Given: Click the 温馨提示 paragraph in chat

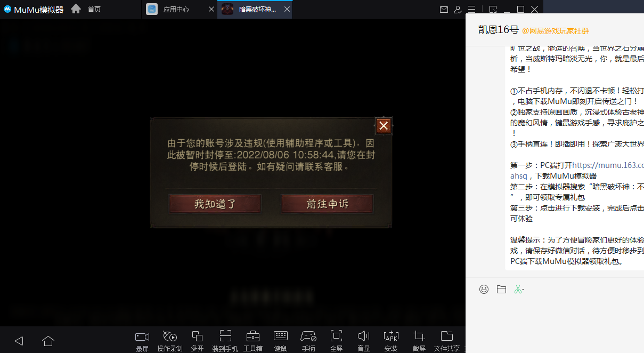Looking at the screenshot, I should pyautogui.click(x=577, y=251).
